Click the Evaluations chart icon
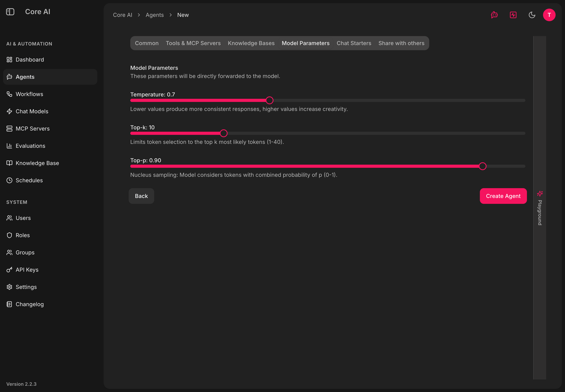The width and height of the screenshot is (565, 392). click(9, 146)
